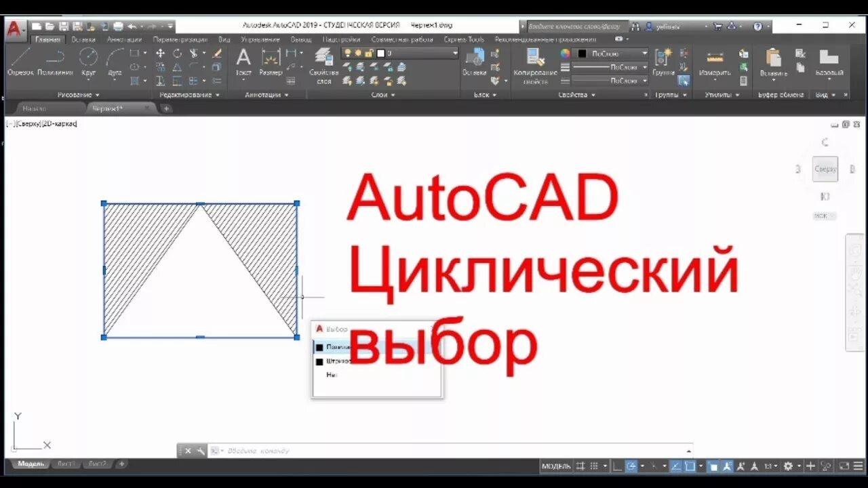Click the Move tool icon in Редактирование
The width and height of the screenshot is (868, 488).
click(x=161, y=54)
